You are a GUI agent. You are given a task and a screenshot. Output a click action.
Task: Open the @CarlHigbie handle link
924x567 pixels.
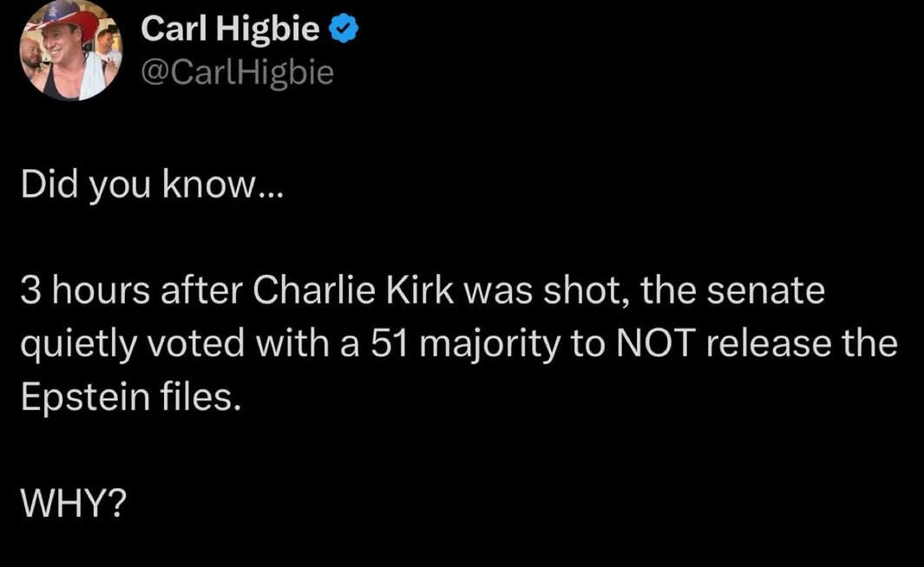(237, 73)
